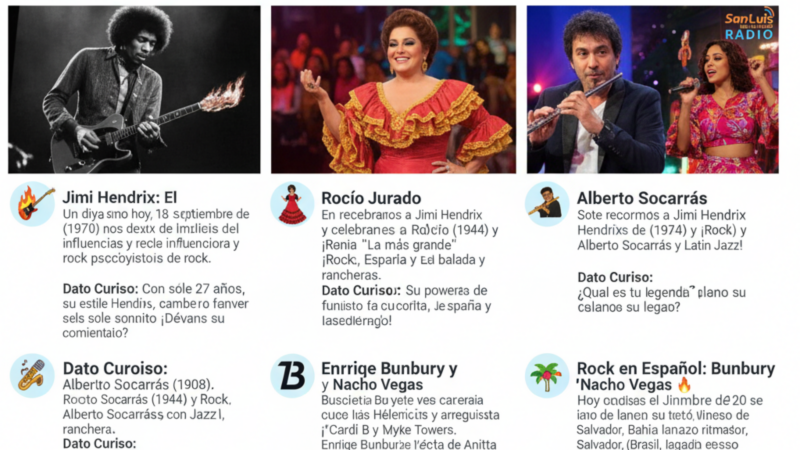
Task: Open the 'Alberto Socarrás' post title
Action: click(x=642, y=198)
